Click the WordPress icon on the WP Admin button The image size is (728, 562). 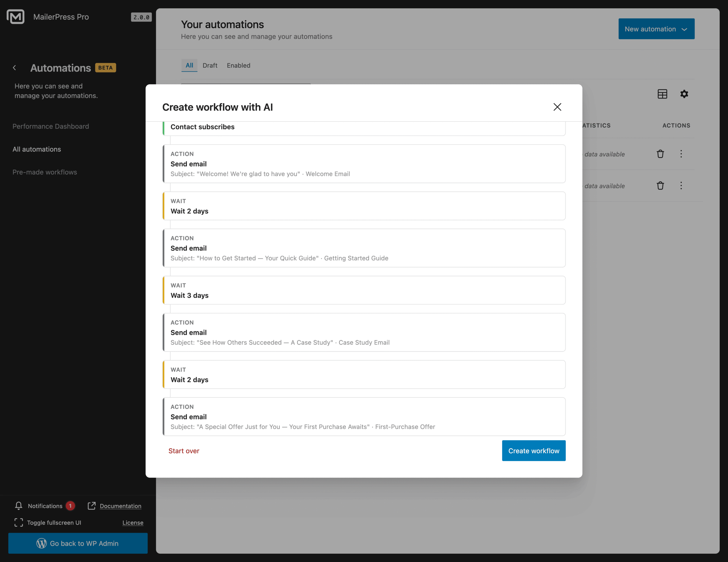tap(41, 543)
